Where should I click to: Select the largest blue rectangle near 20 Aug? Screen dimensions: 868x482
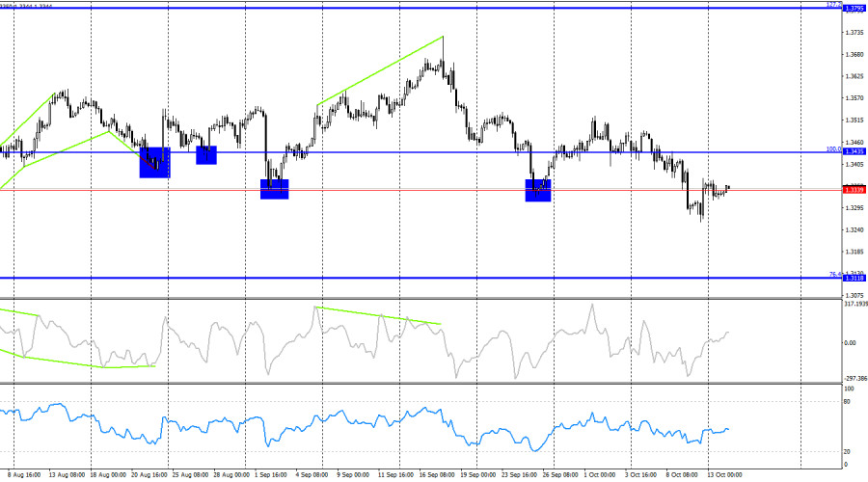pos(154,162)
